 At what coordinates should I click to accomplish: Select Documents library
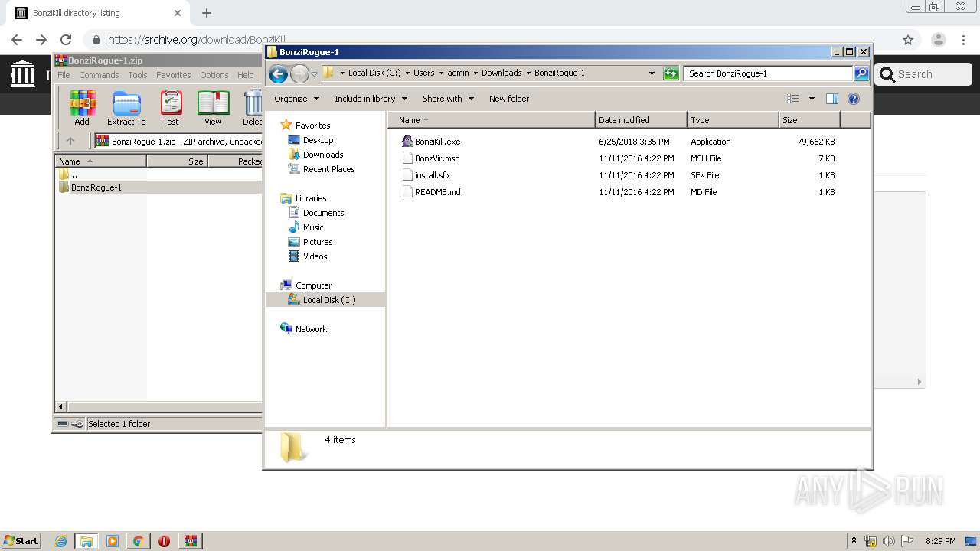tap(323, 213)
